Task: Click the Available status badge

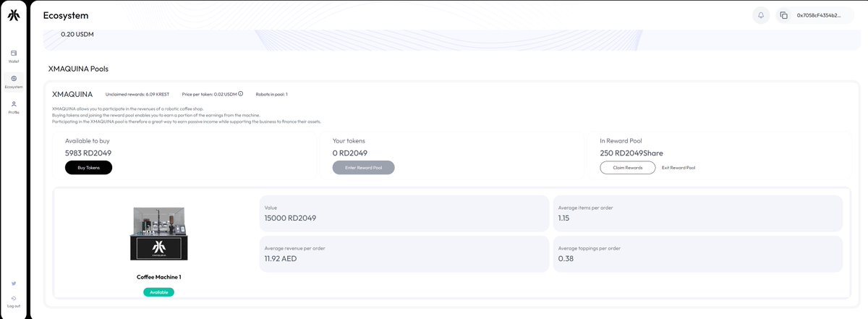Action: pyautogui.click(x=158, y=292)
